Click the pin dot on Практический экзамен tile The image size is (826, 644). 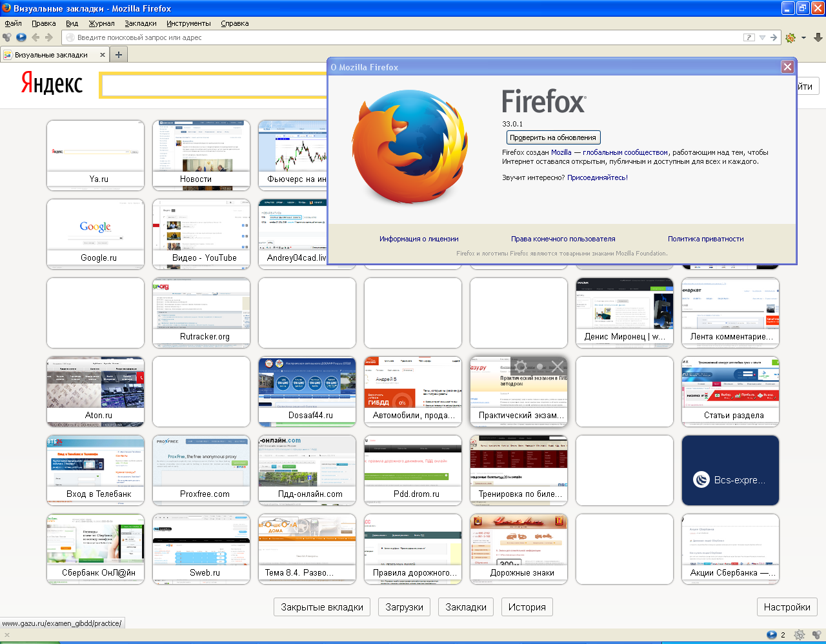539,367
